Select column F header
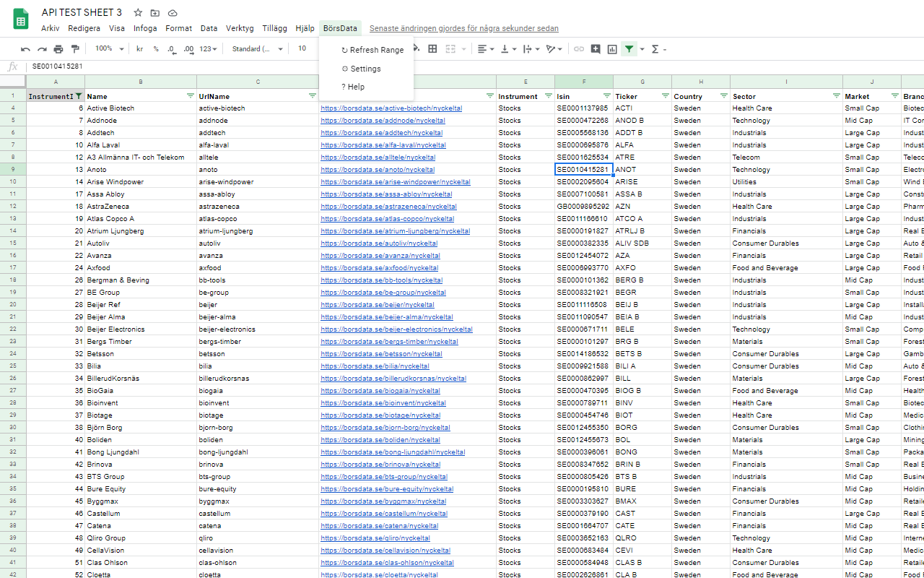 tap(584, 82)
